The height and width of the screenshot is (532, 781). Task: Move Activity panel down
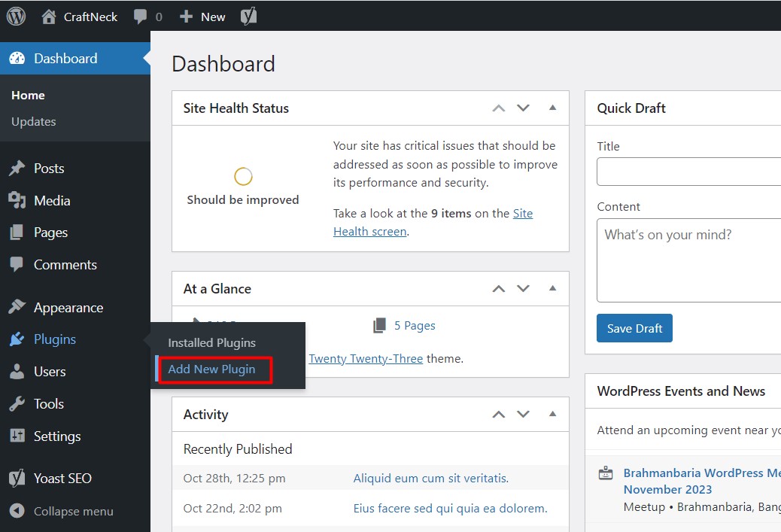pos(523,414)
